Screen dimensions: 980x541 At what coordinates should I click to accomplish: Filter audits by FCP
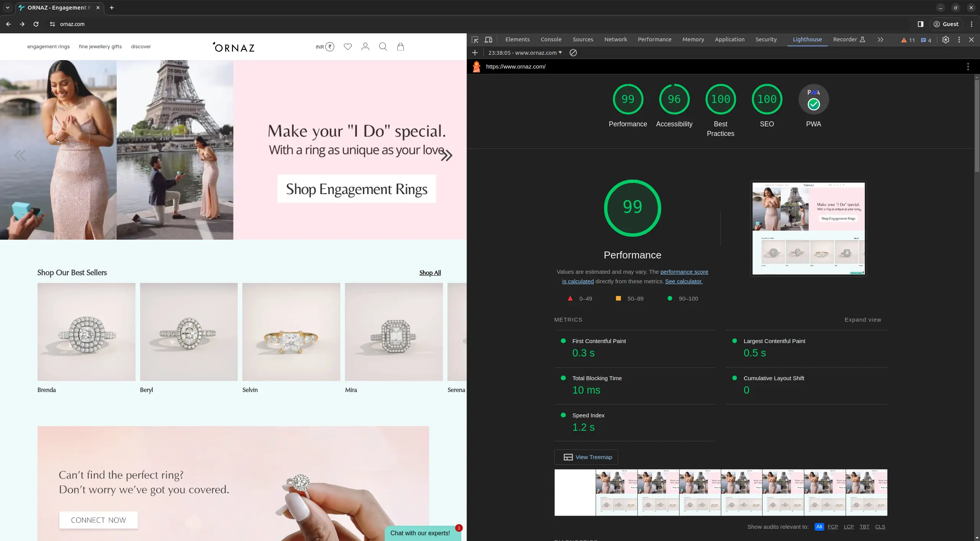pos(833,526)
